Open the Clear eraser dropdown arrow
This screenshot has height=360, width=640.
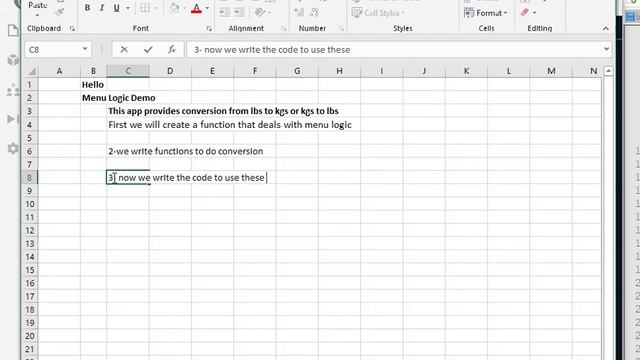[x=534, y=13]
